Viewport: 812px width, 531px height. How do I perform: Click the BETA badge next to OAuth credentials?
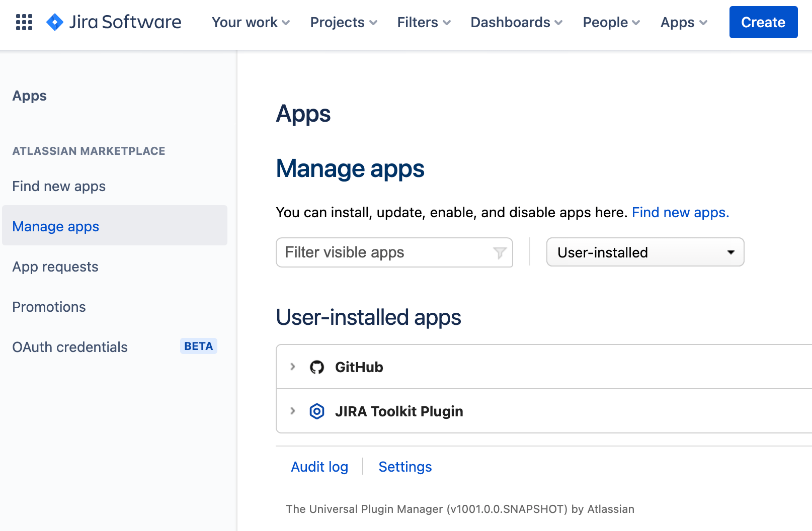(198, 346)
